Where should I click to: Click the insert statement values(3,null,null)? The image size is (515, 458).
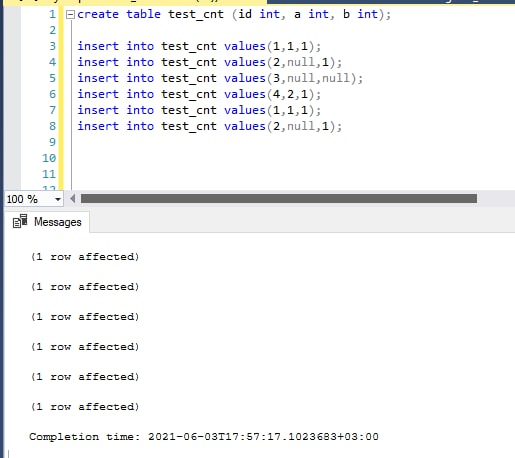[220, 78]
